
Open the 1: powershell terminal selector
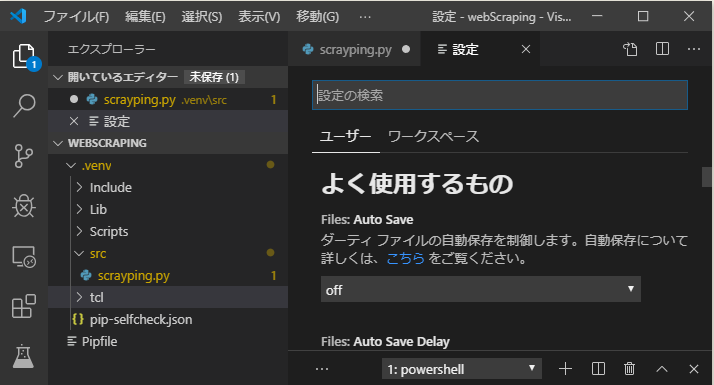[x=462, y=369]
